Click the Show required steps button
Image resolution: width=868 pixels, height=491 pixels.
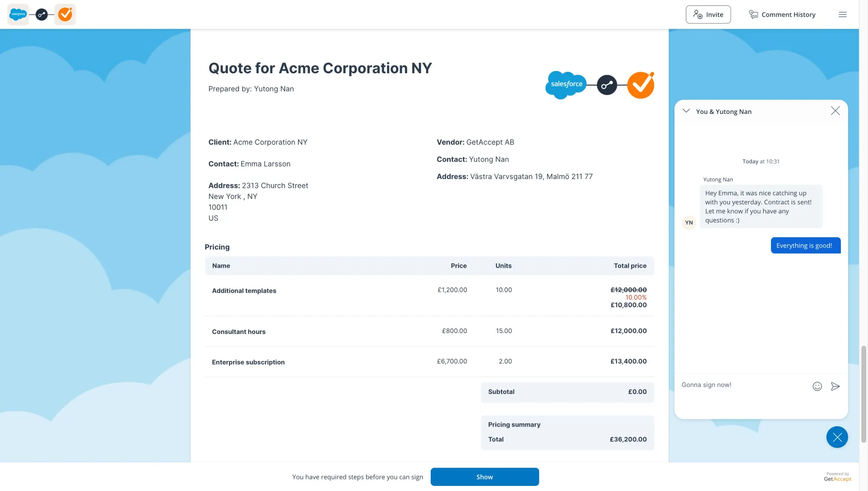click(x=485, y=477)
